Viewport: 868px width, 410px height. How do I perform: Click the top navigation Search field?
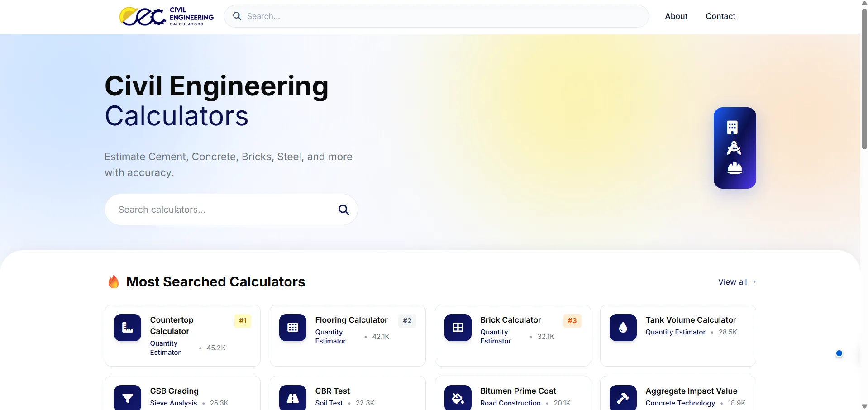(436, 16)
